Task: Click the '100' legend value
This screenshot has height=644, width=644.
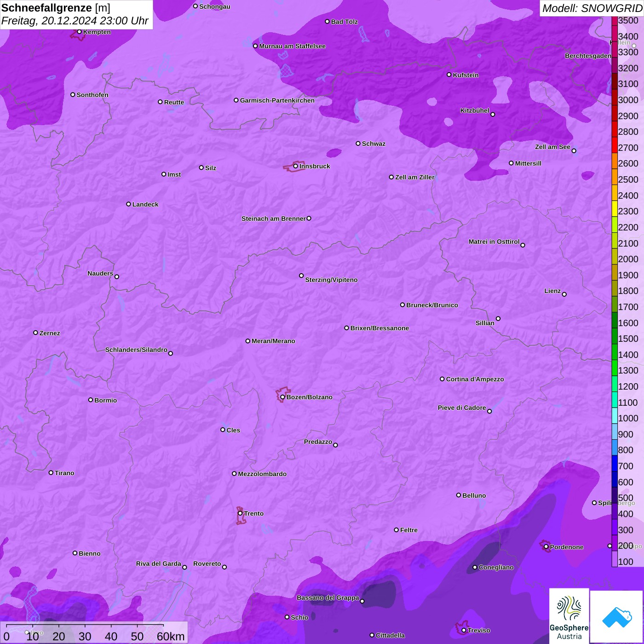Action: [626, 562]
